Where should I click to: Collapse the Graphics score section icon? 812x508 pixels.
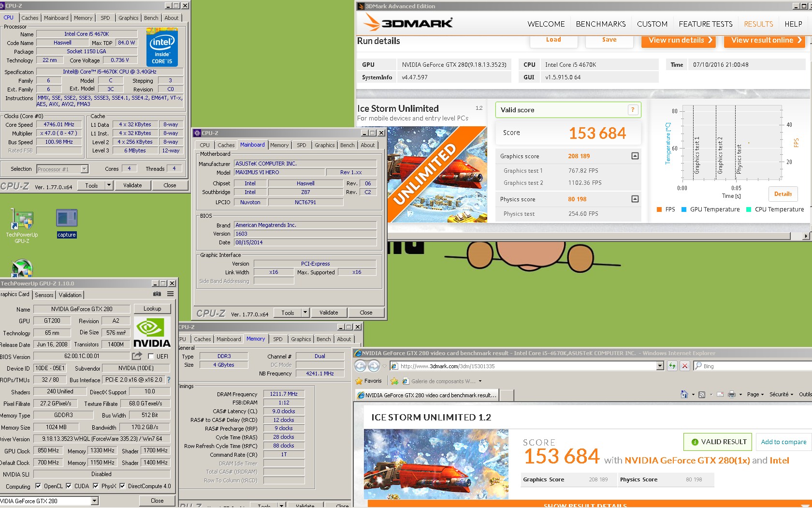click(635, 156)
